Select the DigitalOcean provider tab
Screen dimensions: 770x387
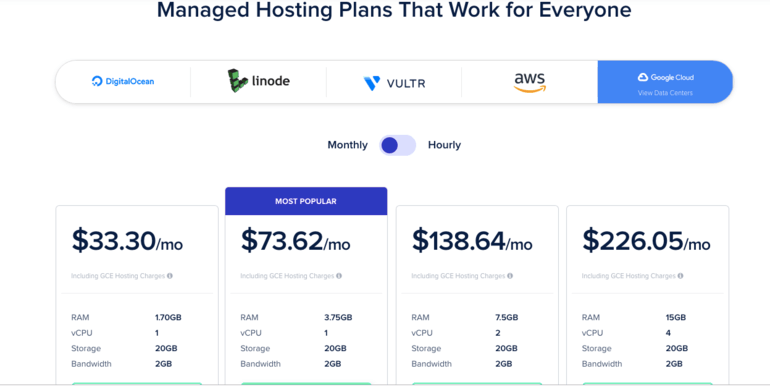click(x=123, y=82)
